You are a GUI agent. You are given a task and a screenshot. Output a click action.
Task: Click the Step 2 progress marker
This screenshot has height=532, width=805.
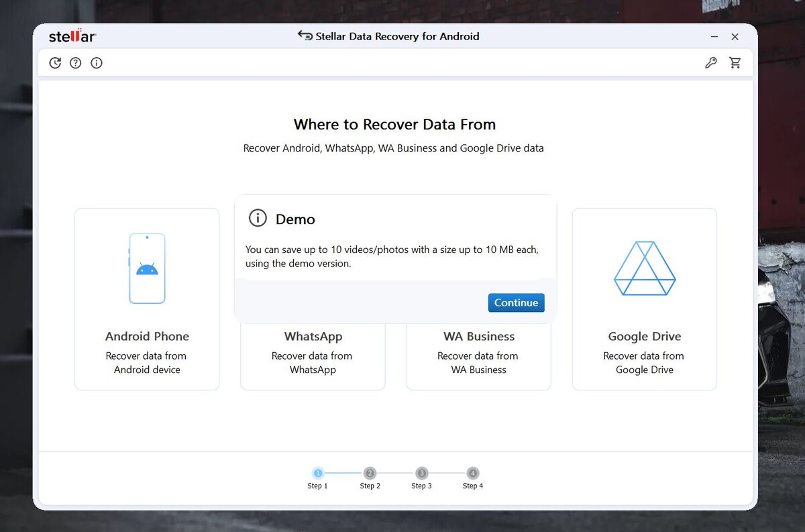point(370,473)
